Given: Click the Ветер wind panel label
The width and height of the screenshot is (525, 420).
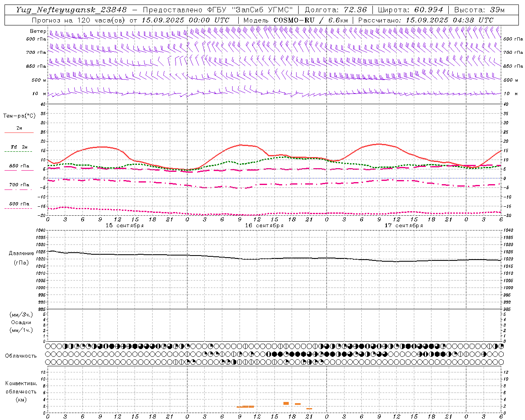Looking at the screenshot, I should (x=38, y=31).
